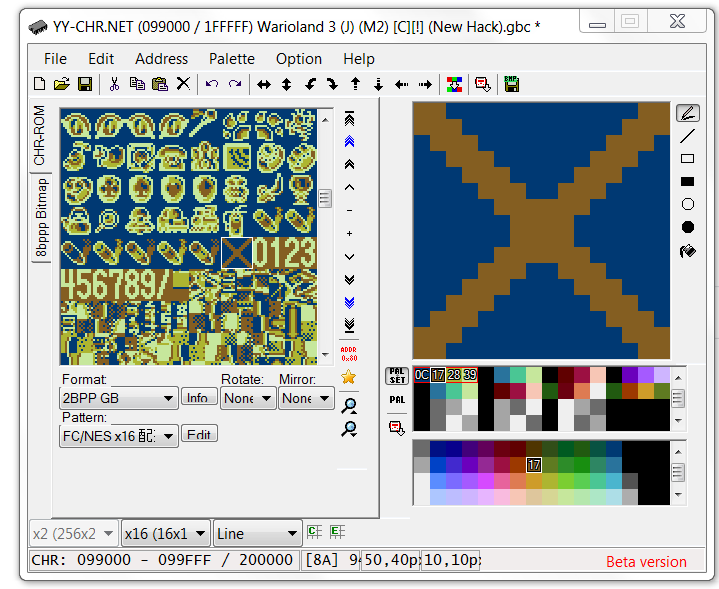Image resolution: width=719 pixels, height=589 pixels.
Task: Open the Pattern FC/NES x16 dropdown
Action: click(x=119, y=436)
